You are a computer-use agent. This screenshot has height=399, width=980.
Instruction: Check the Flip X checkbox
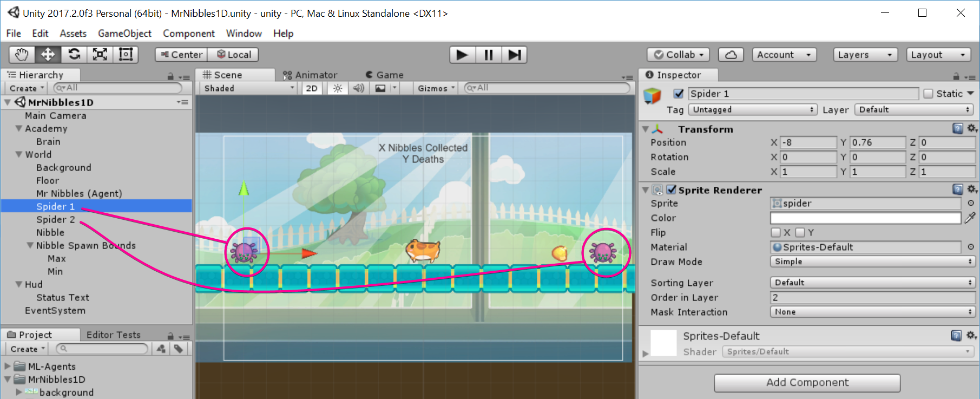(x=775, y=232)
